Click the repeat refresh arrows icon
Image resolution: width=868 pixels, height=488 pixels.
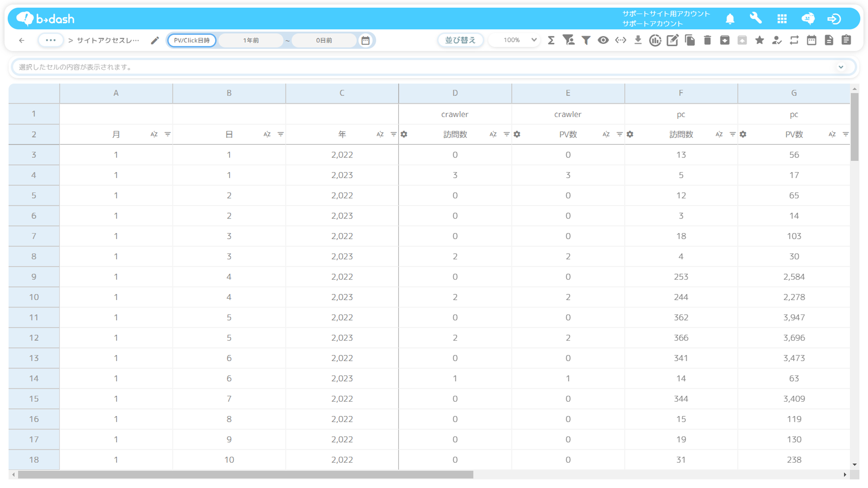(x=794, y=40)
